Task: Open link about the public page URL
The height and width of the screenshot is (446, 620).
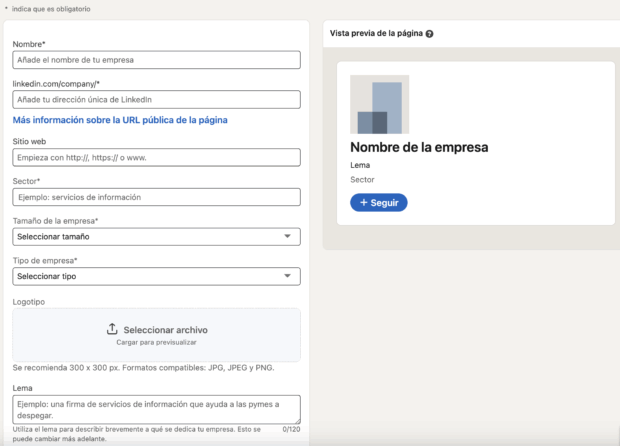Action: (120, 120)
